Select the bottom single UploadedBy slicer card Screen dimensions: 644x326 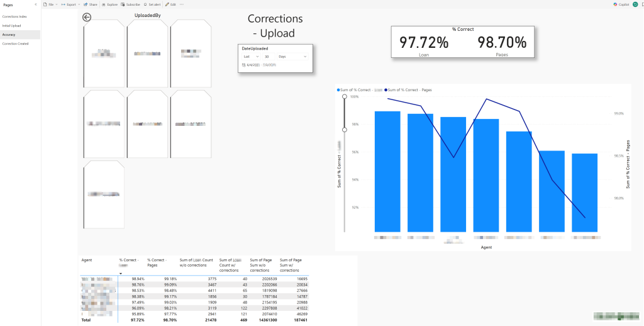tap(104, 194)
